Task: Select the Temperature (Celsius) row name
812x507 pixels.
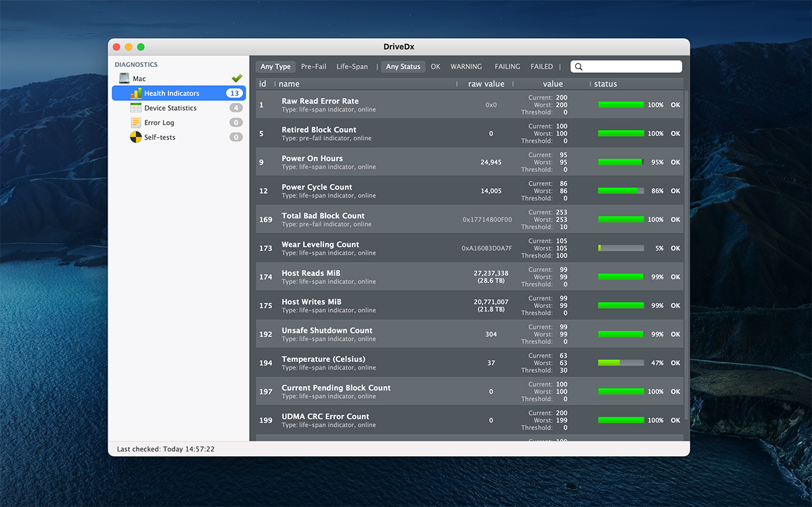Action: [x=323, y=359]
